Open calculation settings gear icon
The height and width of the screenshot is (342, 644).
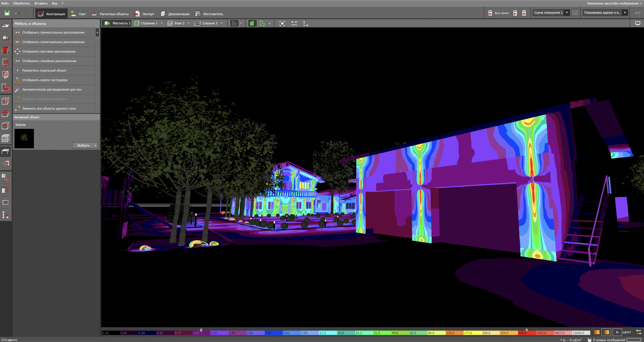click(524, 13)
